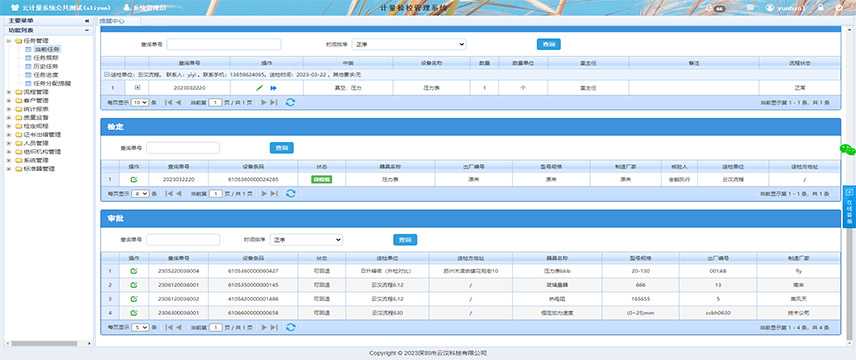Go to previous page in 审批 table
The height and width of the screenshot is (360, 856).
(x=178, y=327)
